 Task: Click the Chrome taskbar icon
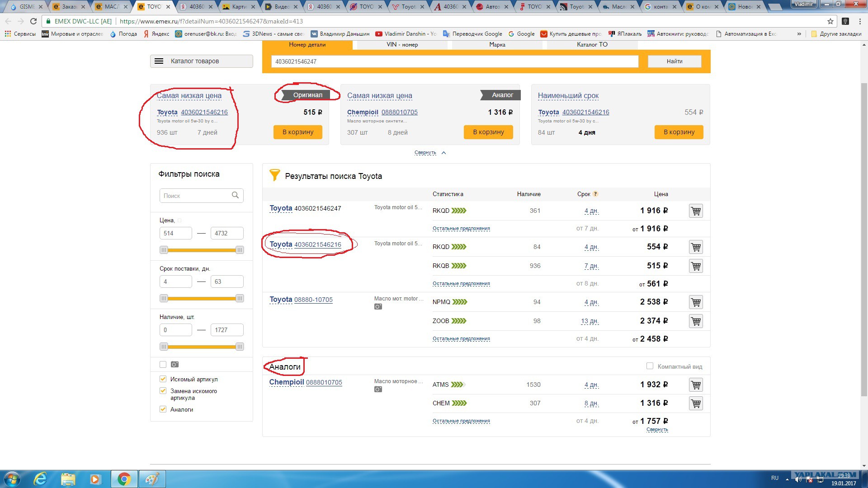tap(124, 479)
